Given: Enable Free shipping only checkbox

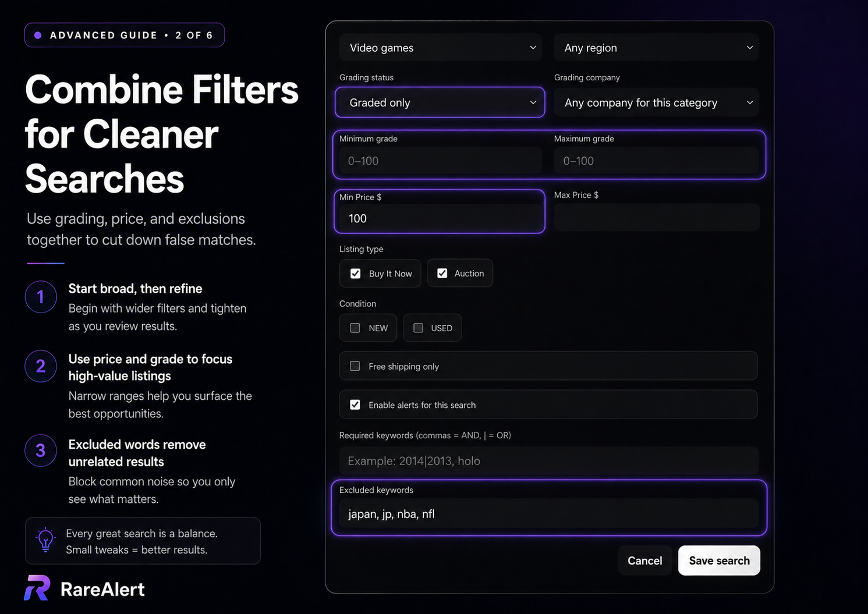Looking at the screenshot, I should point(355,366).
